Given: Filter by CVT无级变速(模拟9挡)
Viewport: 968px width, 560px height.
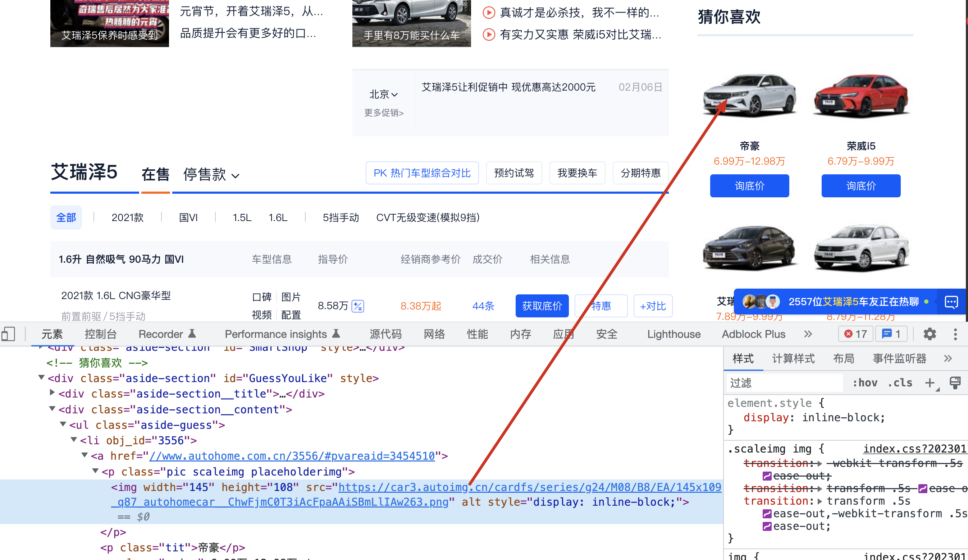Looking at the screenshot, I should coord(428,217).
